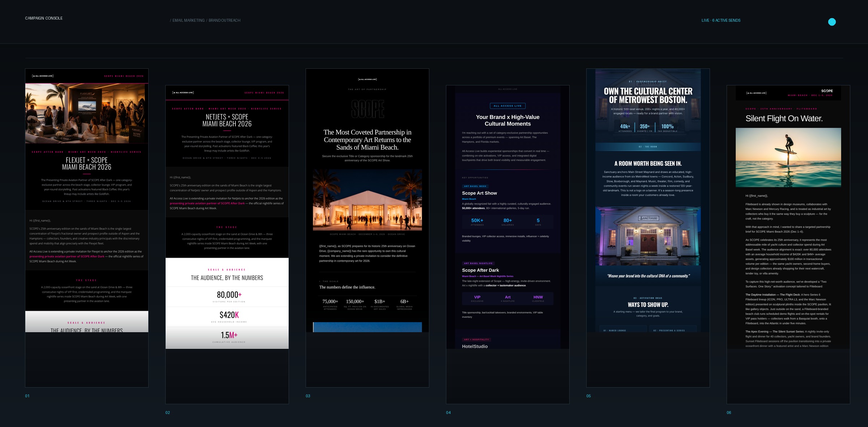
Task: Open the NetJets × Scope email preview
Action: [227, 245]
